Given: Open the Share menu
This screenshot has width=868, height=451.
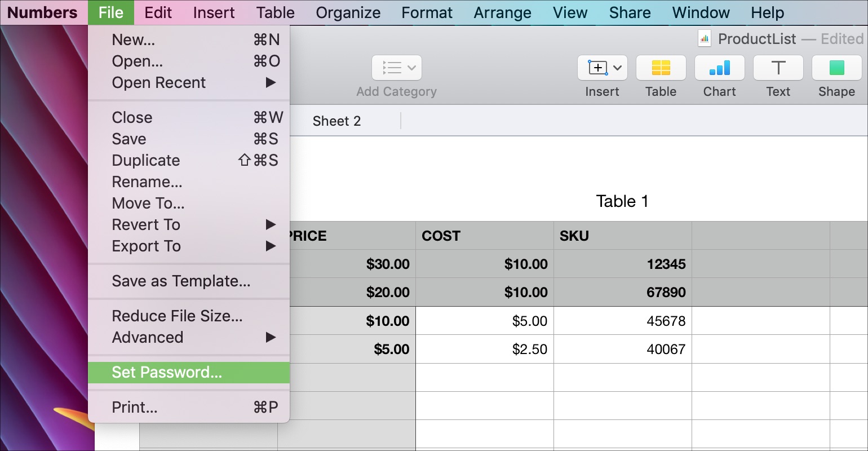Looking at the screenshot, I should (x=630, y=12).
